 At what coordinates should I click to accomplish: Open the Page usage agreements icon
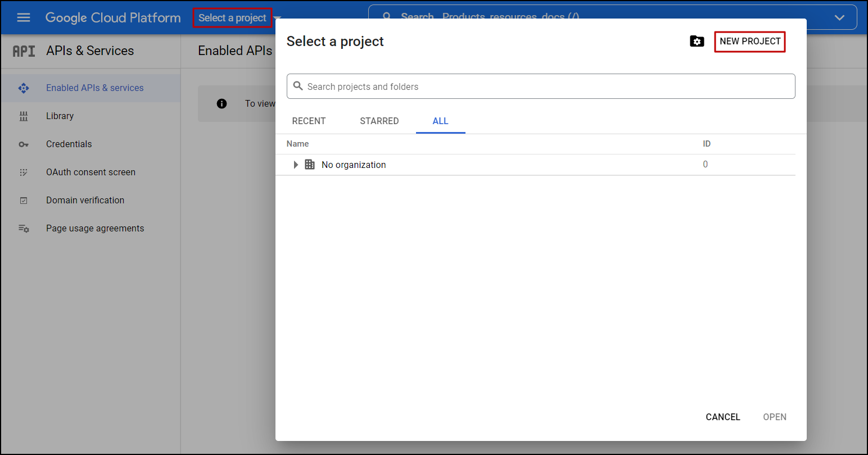coord(24,228)
